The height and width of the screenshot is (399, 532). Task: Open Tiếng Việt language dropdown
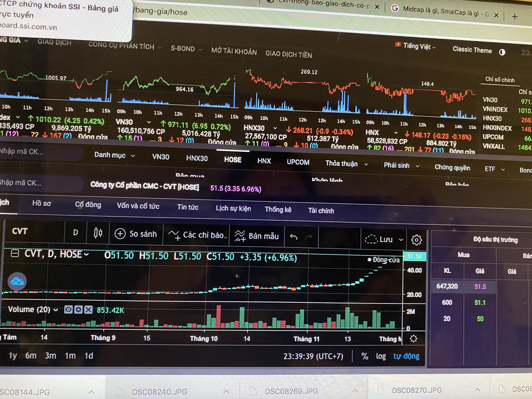click(x=415, y=46)
